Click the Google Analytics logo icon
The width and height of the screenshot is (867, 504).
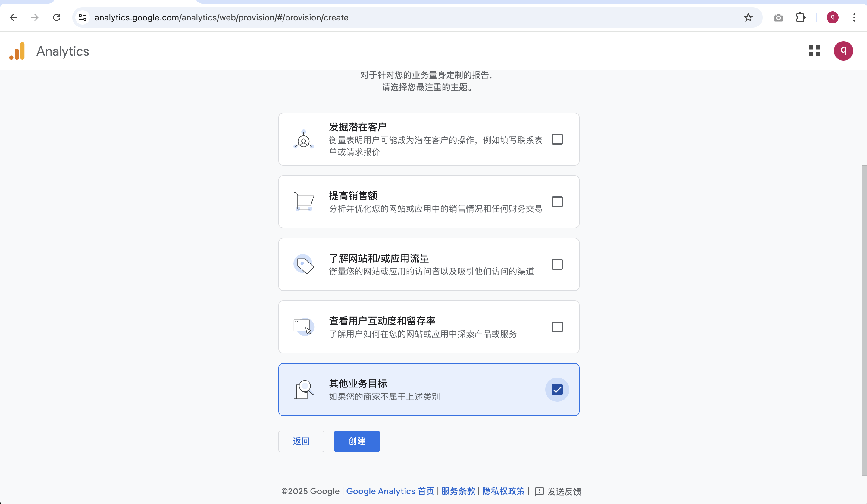(x=17, y=51)
